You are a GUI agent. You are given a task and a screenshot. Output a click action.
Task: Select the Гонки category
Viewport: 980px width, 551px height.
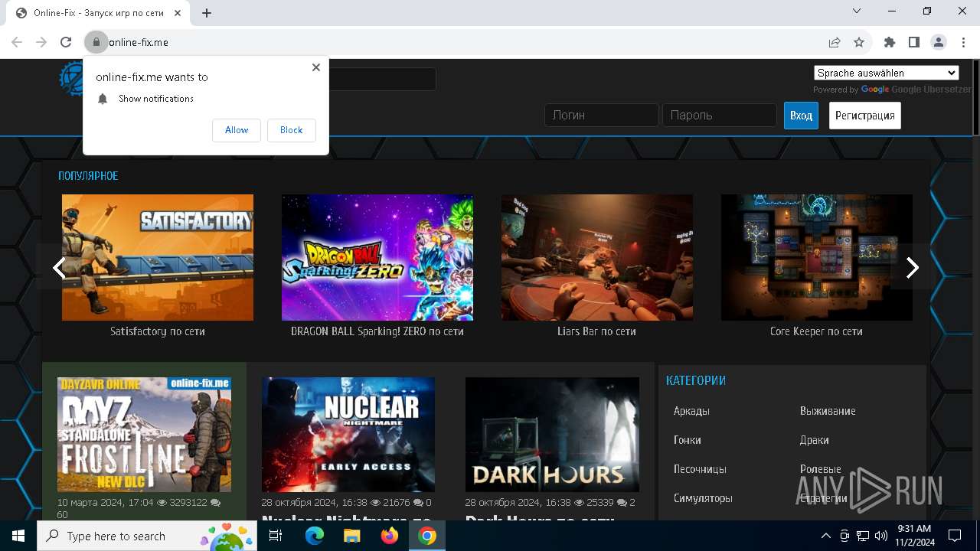click(x=688, y=440)
